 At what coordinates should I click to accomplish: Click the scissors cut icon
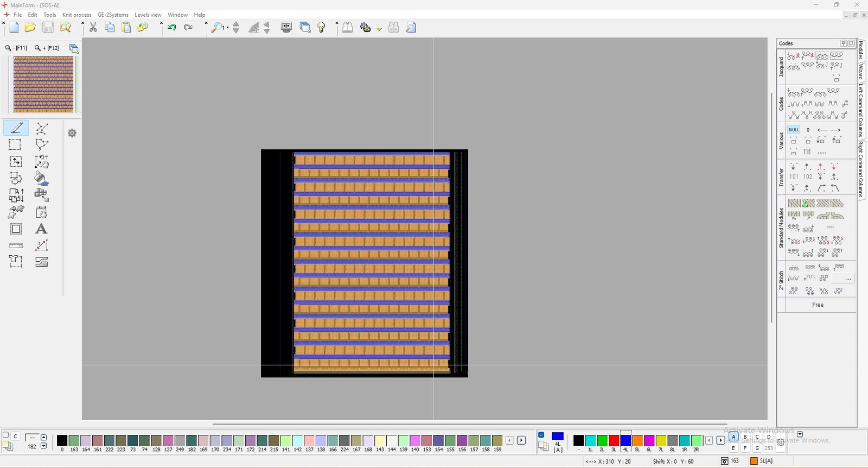tap(93, 28)
